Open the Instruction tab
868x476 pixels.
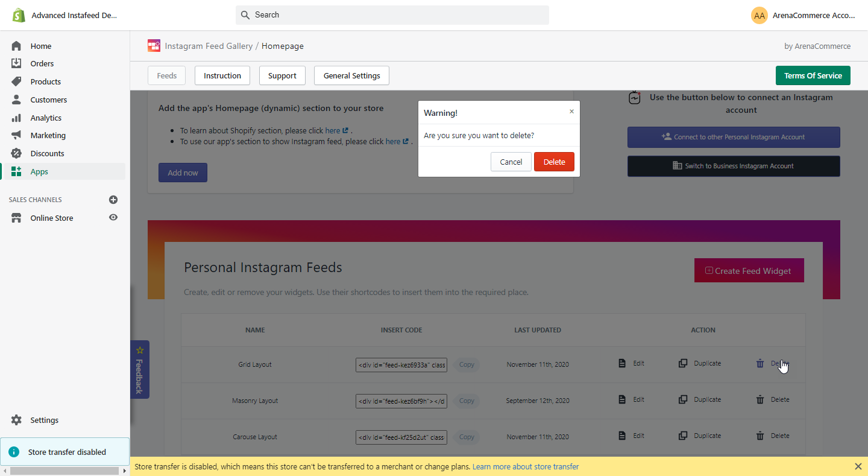tap(222, 75)
